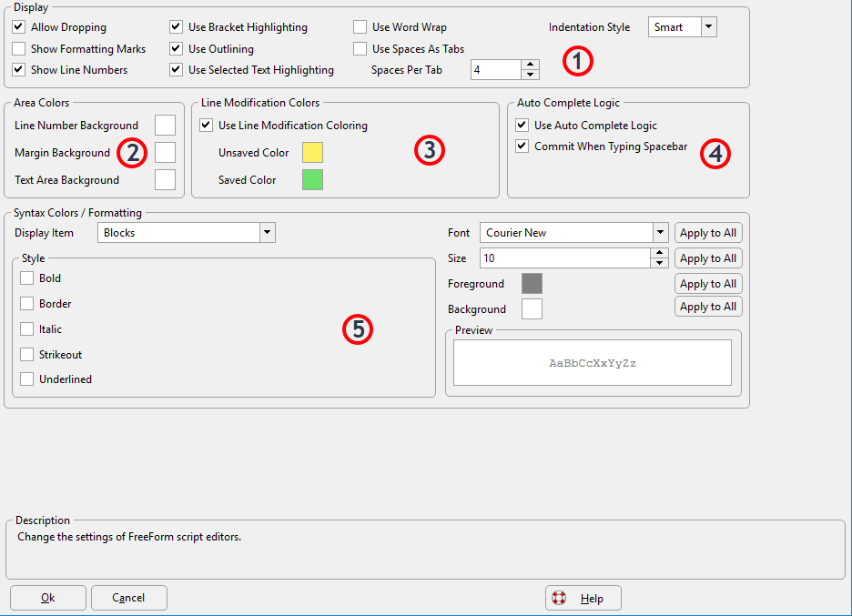This screenshot has height=616, width=852.
Task: Enable Show Formatting Marks
Action: [x=19, y=48]
